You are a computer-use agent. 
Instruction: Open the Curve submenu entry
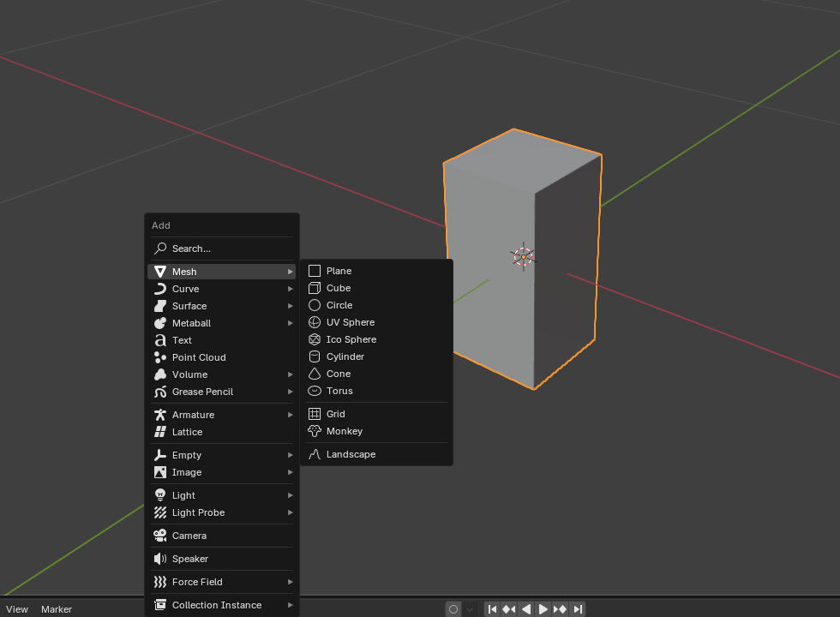click(221, 289)
